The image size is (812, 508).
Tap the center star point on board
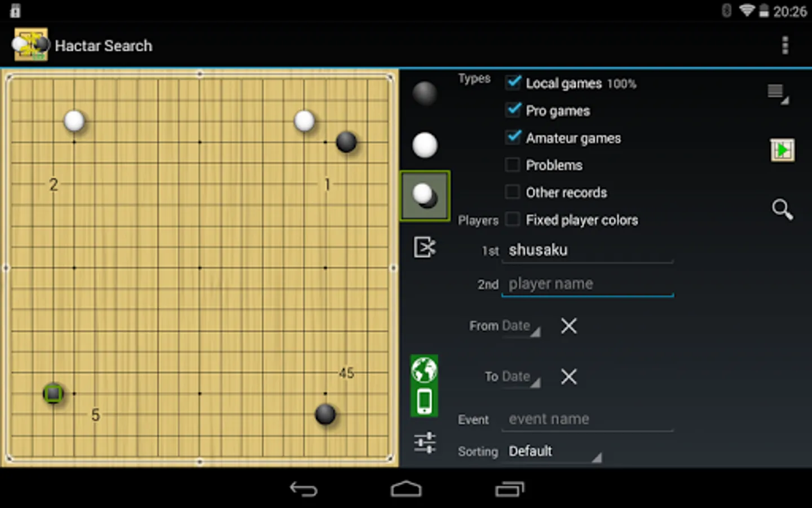pos(200,268)
